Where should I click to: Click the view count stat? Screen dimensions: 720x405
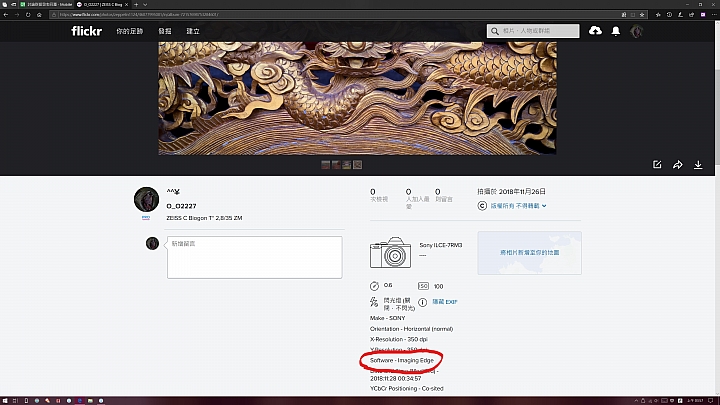(379, 195)
